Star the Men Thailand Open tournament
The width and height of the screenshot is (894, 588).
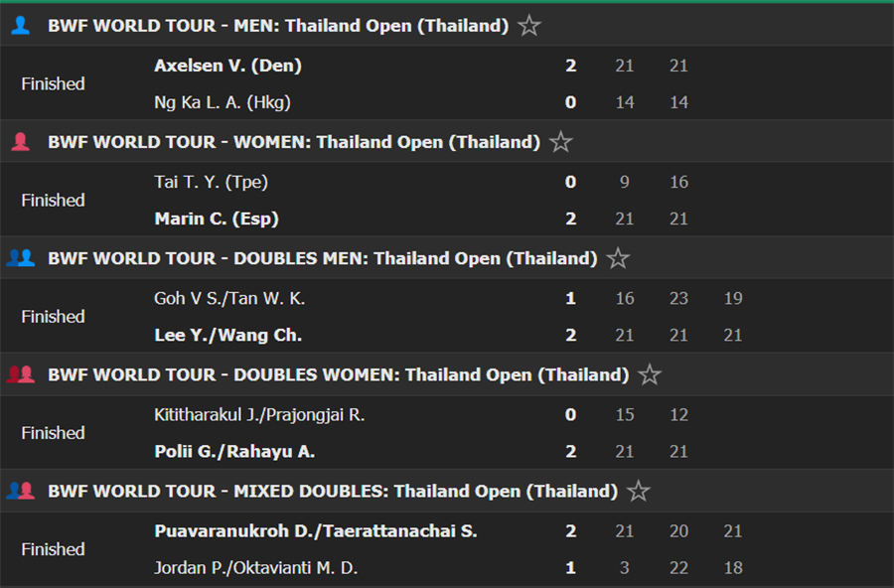click(529, 26)
